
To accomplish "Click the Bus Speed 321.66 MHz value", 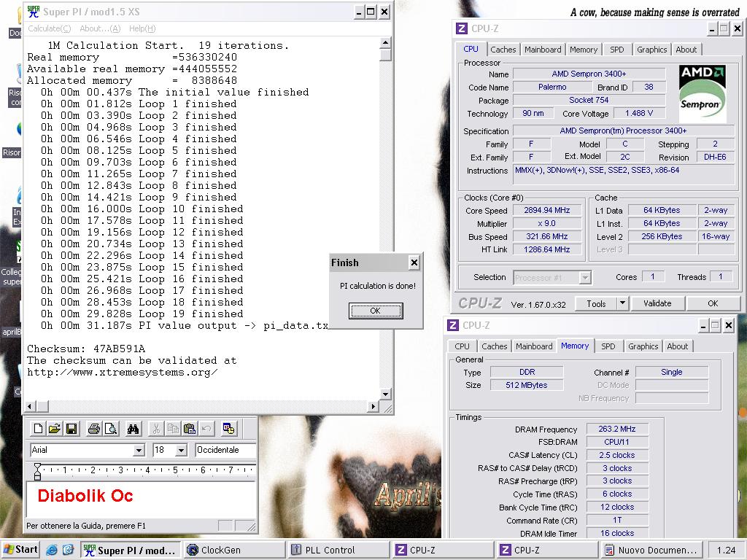I will pyautogui.click(x=547, y=236).
